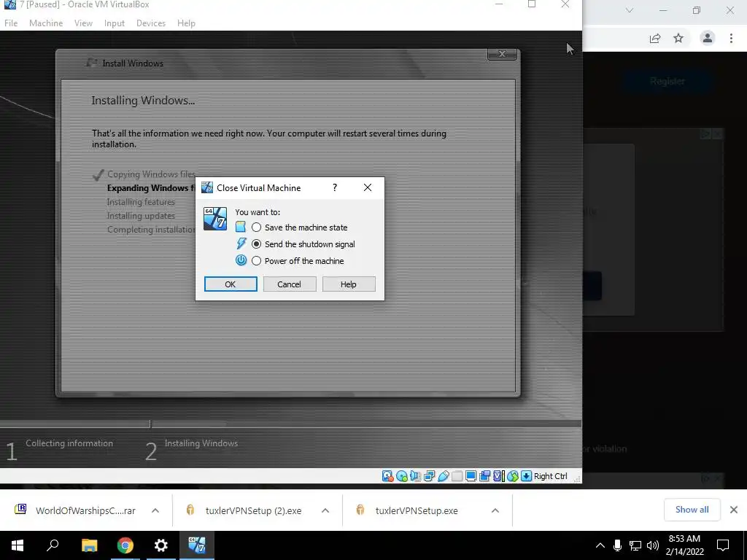Click the display monitor status icon
The width and height of the screenshot is (747, 560).
tap(471, 475)
